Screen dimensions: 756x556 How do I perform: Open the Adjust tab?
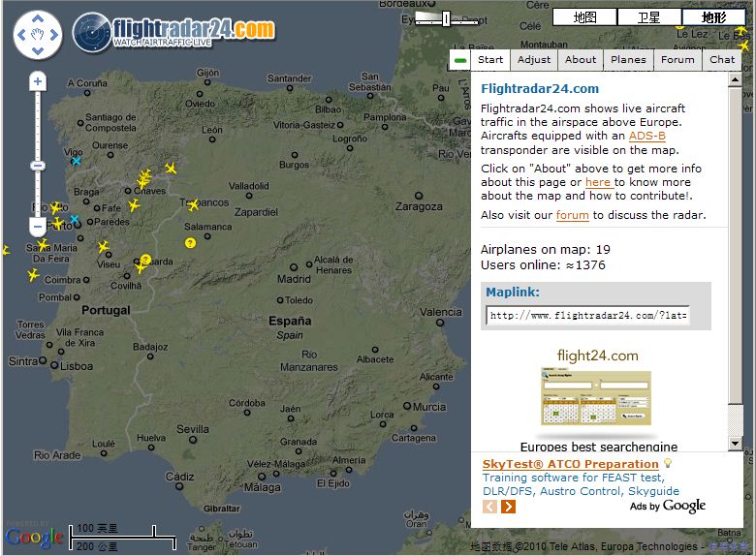[534, 60]
